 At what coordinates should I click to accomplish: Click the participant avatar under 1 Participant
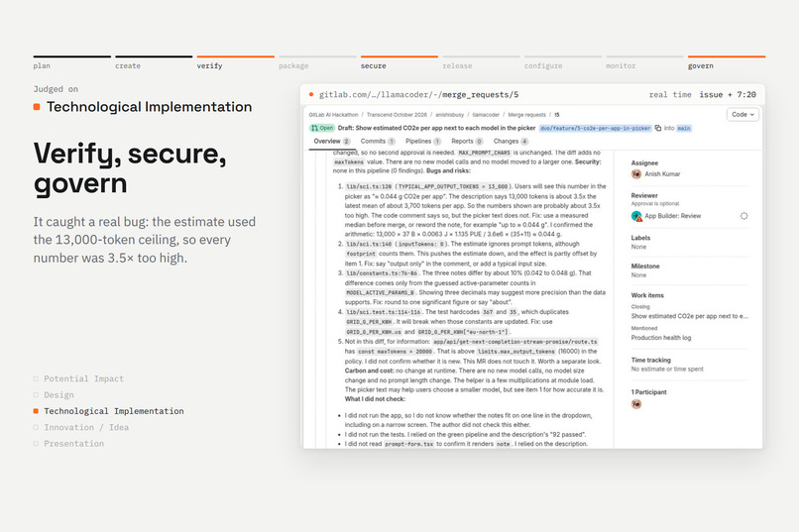coord(636,404)
